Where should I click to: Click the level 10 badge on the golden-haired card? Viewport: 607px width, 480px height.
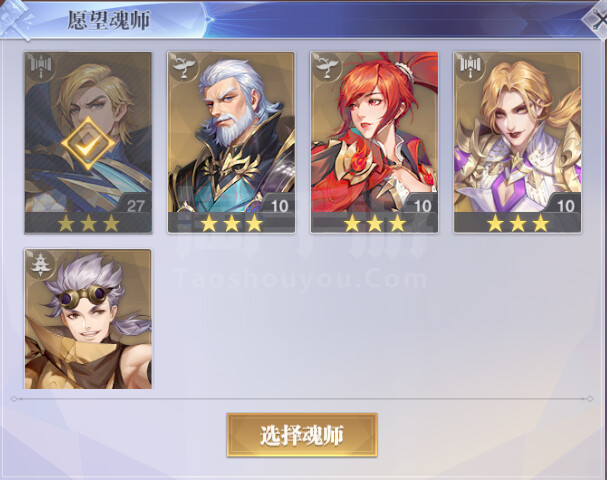coord(565,205)
